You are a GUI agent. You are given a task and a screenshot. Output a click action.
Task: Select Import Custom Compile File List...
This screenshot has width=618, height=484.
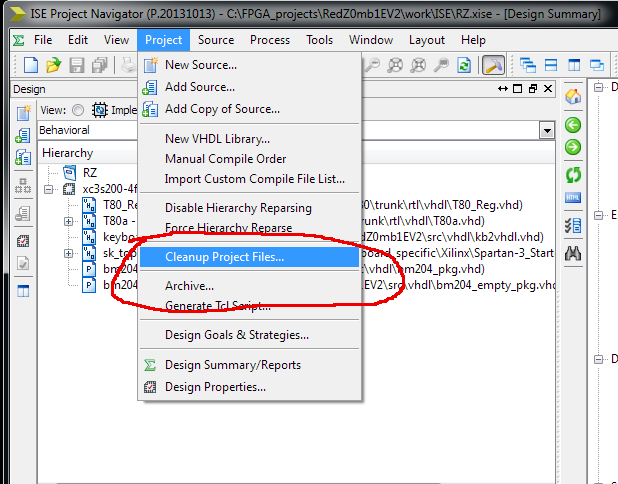[x=249, y=179]
